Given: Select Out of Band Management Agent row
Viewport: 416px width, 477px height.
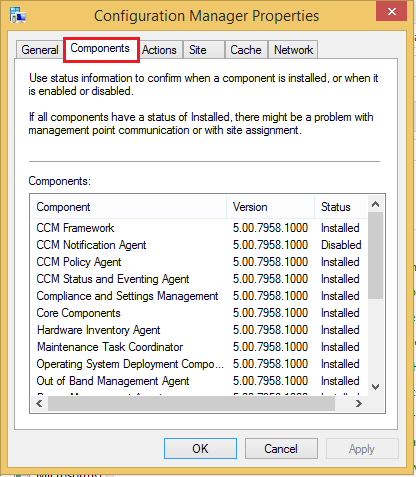Looking at the screenshot, I should click(199, 381).
